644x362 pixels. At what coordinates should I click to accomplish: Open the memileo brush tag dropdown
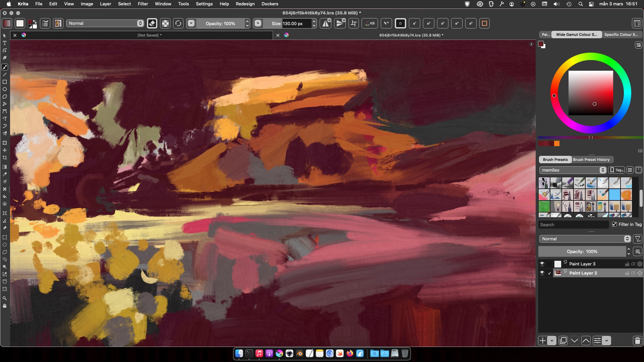tap(573, 170)
